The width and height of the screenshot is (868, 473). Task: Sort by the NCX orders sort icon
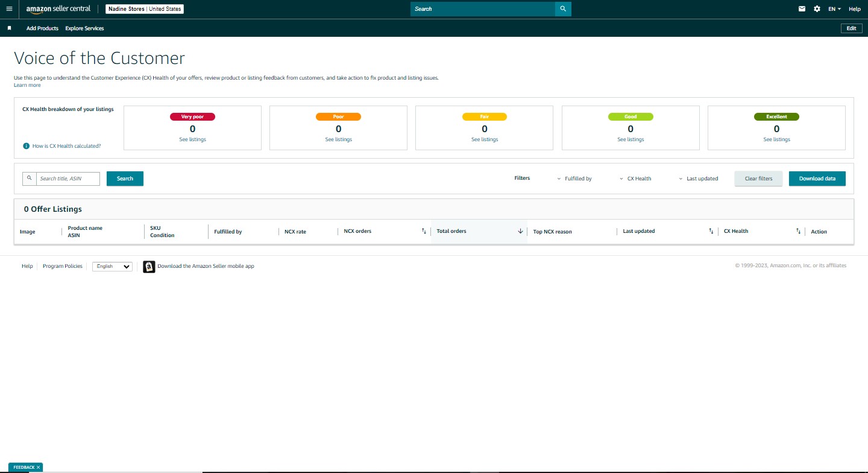tap(424, 231)
